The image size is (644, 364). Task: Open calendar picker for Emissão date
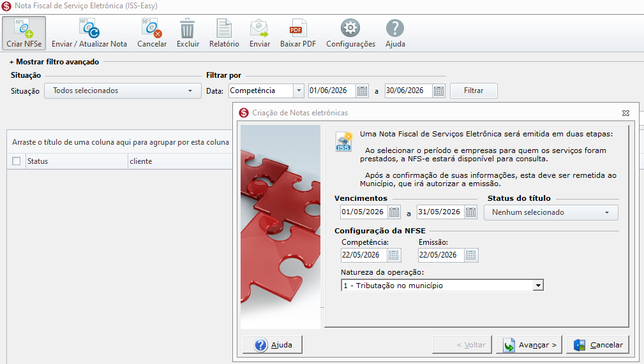point(470,255)
